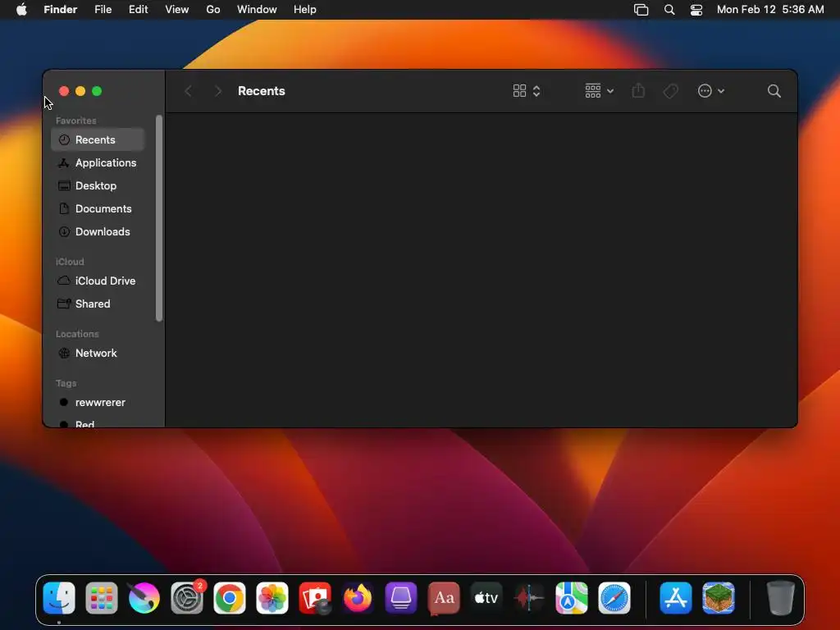Open the Go menu
The width and height of the screenshot is (840, 630).
click(213, 10)
